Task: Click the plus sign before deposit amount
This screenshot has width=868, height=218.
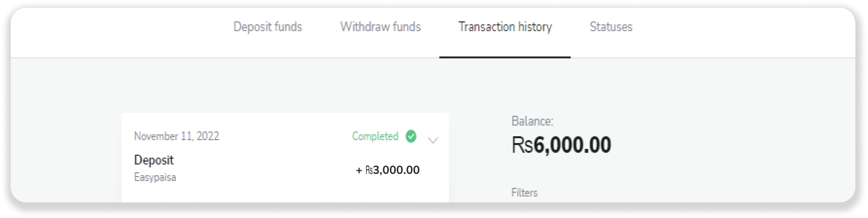Action: 359,170
